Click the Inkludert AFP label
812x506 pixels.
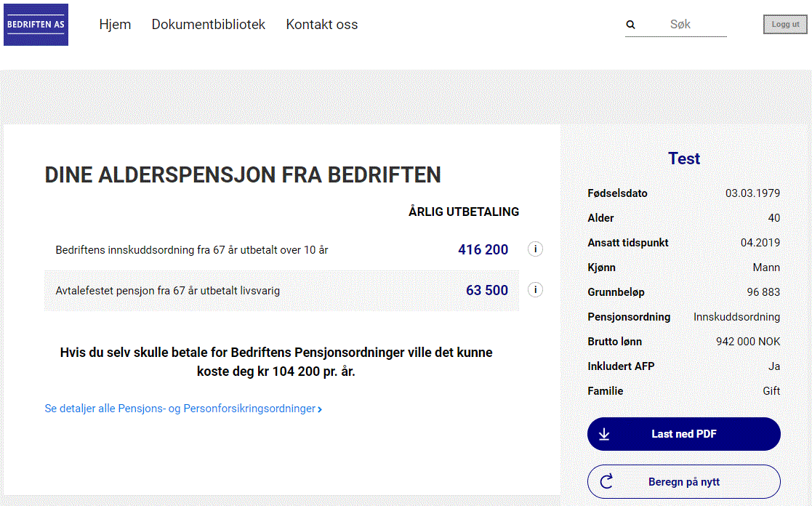coord(621,366)
